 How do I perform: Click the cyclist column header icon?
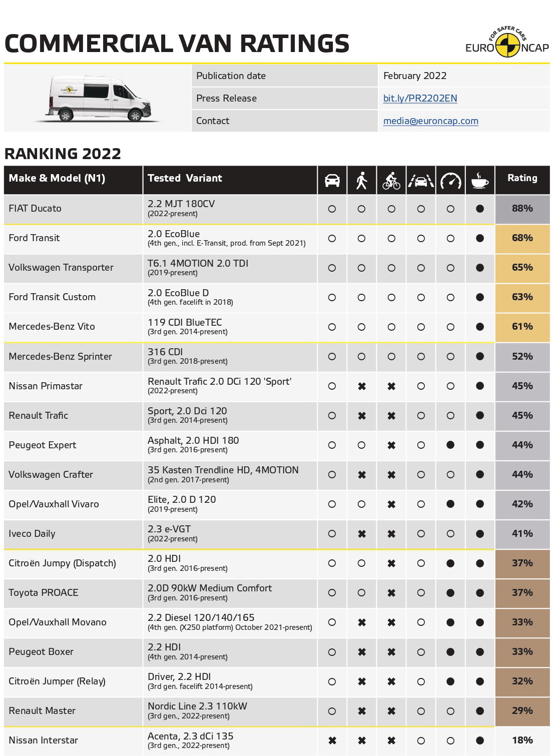[391, 180]
